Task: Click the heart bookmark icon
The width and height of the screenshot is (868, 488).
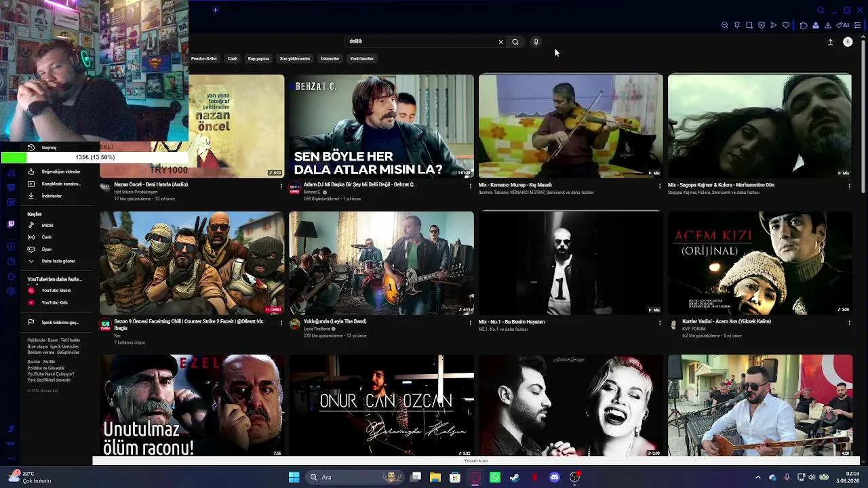Action: [786, 25]
